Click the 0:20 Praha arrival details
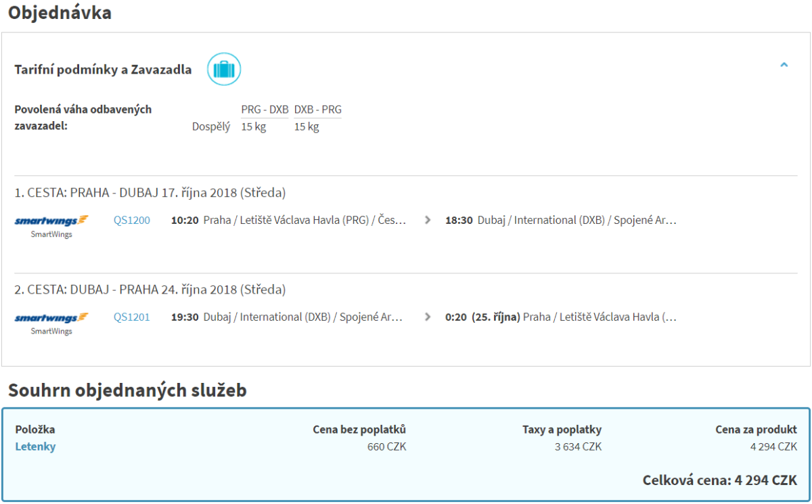This screenshot has width=812, height=504. point(560,317)
